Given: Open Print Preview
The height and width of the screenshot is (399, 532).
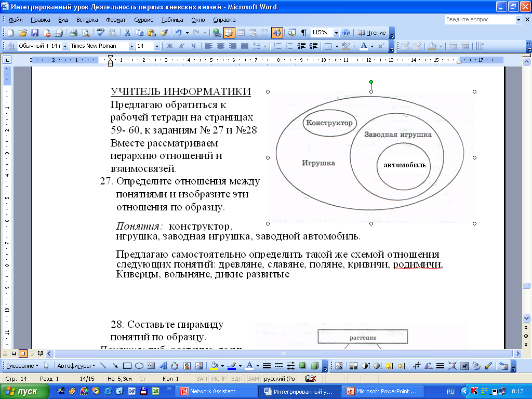Looking at the screenshot, I should (x=86, y=33).
